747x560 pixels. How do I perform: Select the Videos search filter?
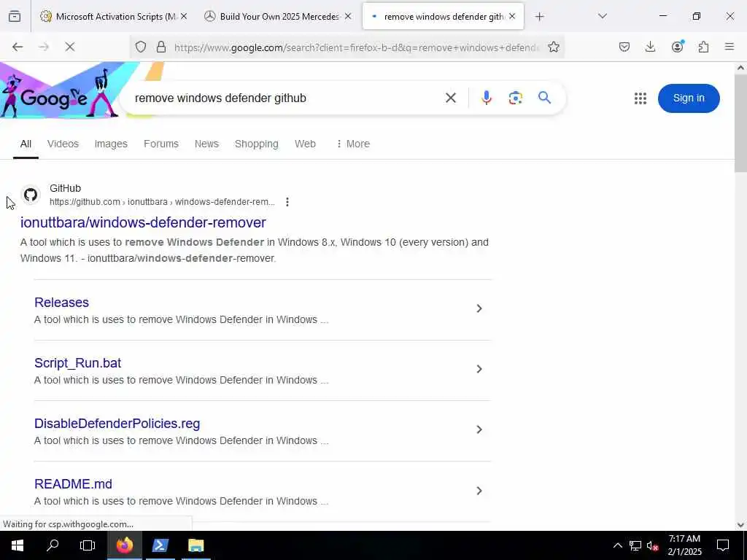(63, 144)
